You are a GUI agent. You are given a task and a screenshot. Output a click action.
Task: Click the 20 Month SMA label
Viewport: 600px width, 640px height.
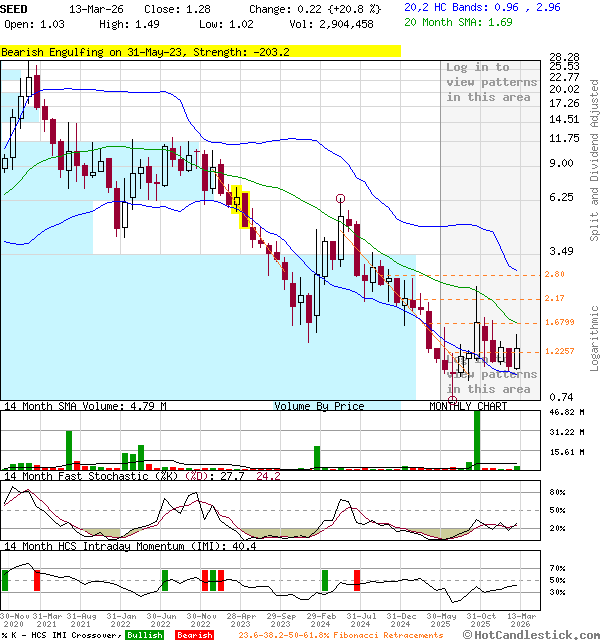coord(444,21)
